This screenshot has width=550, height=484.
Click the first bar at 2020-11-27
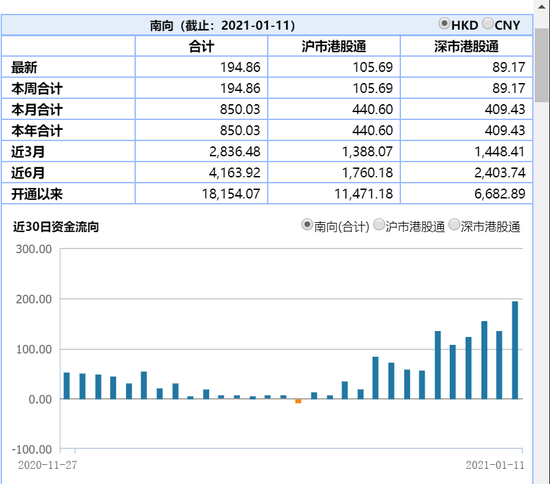coord(67,386)
